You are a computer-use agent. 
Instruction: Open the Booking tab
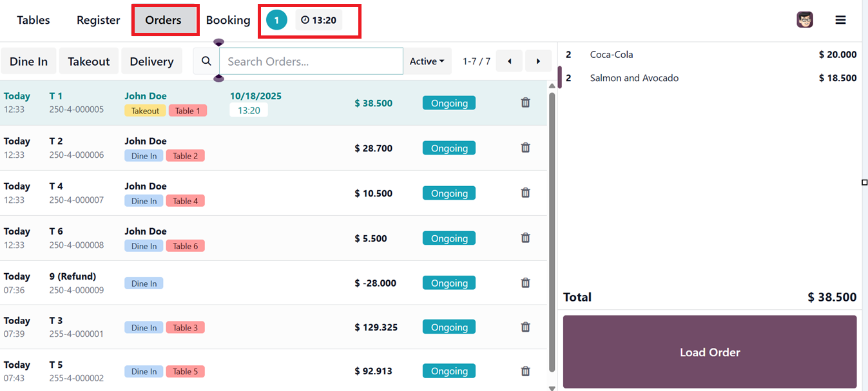click(x=228, y=20)
